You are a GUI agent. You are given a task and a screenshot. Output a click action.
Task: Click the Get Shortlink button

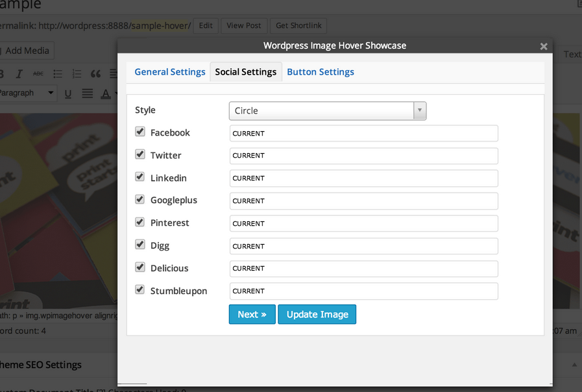point(298,25)
